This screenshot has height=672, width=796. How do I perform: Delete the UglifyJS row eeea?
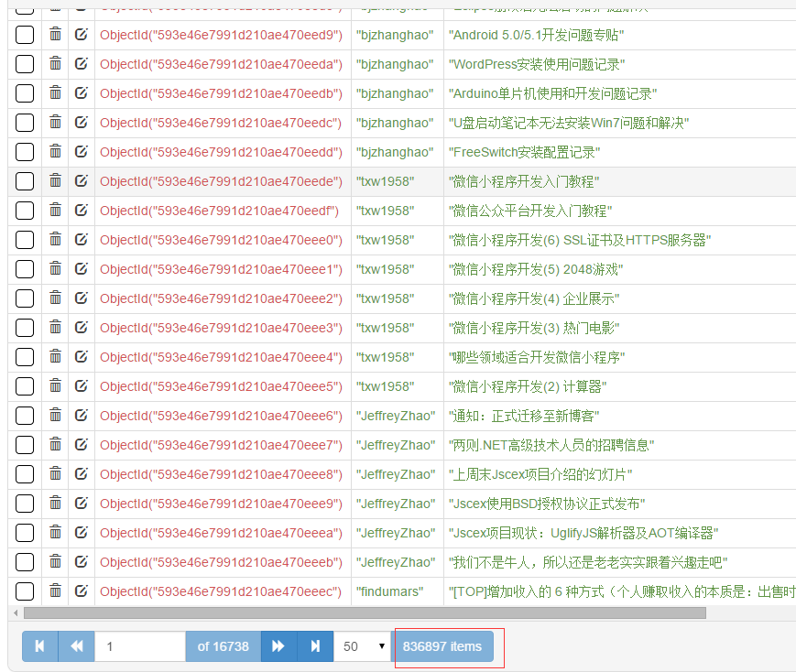click(x=55, y=533)
